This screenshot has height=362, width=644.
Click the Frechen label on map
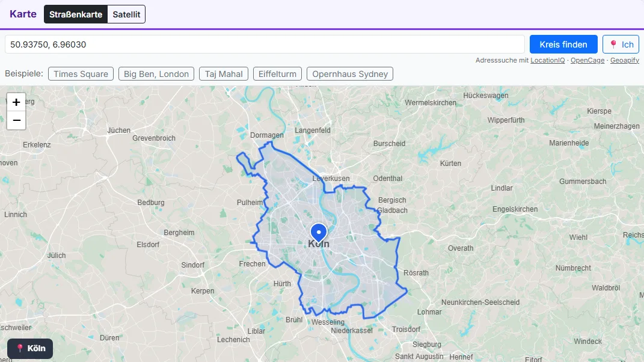pos(252,264)
